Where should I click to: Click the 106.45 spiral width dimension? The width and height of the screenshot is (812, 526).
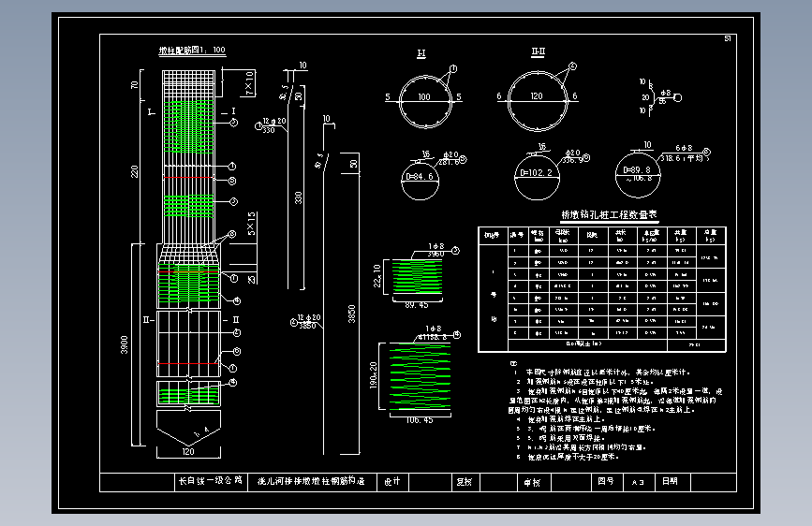pos(420,420)
